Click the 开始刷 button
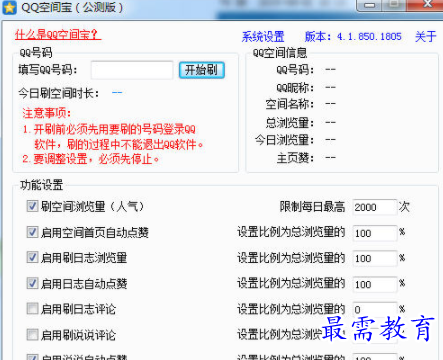This screenshot has width=443, height=360. tap(202, 70)
